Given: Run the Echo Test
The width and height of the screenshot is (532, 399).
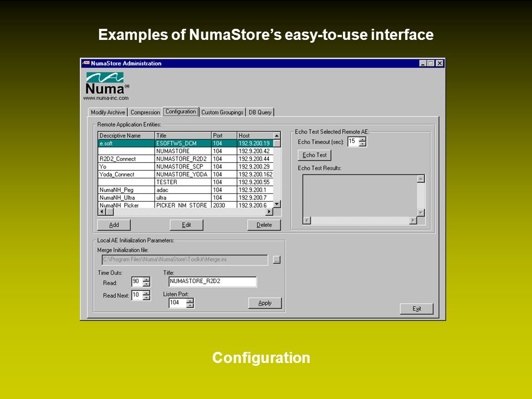Looking at the screenshot, I should pyautogui.click(x=315, y=155).
